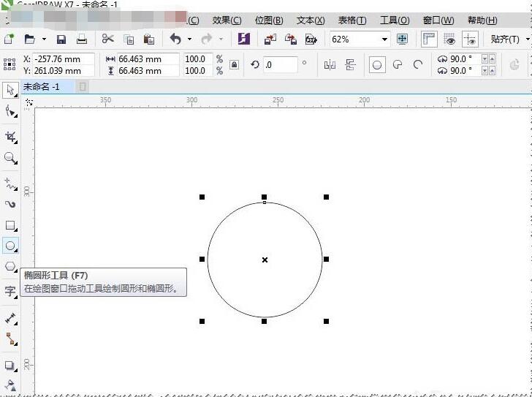This screenshot has height=397, width=532.
Task: Select the Pick tool in the toolbox
Action: [10, 90]
